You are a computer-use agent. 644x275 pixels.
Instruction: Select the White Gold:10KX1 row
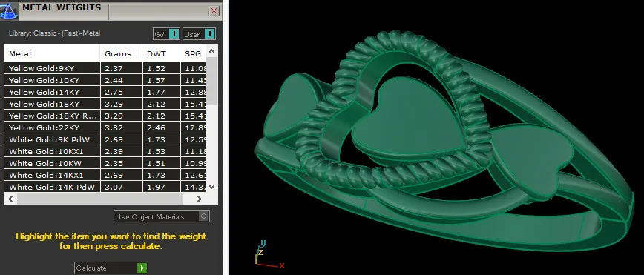pyautogui.click(x=105, y=151)
